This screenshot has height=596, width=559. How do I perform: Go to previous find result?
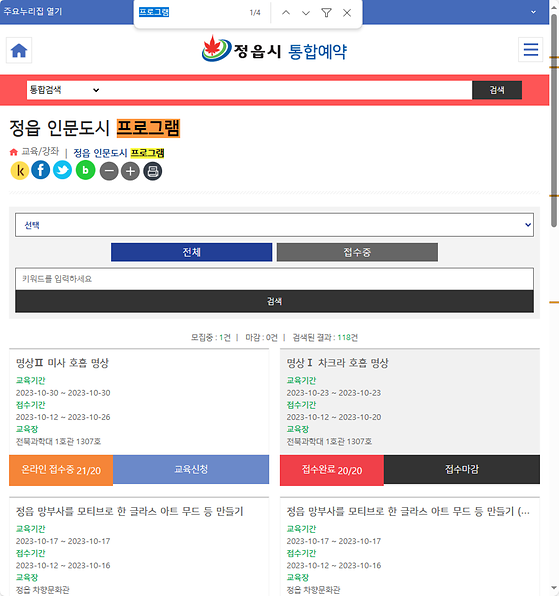click(286, 13)
